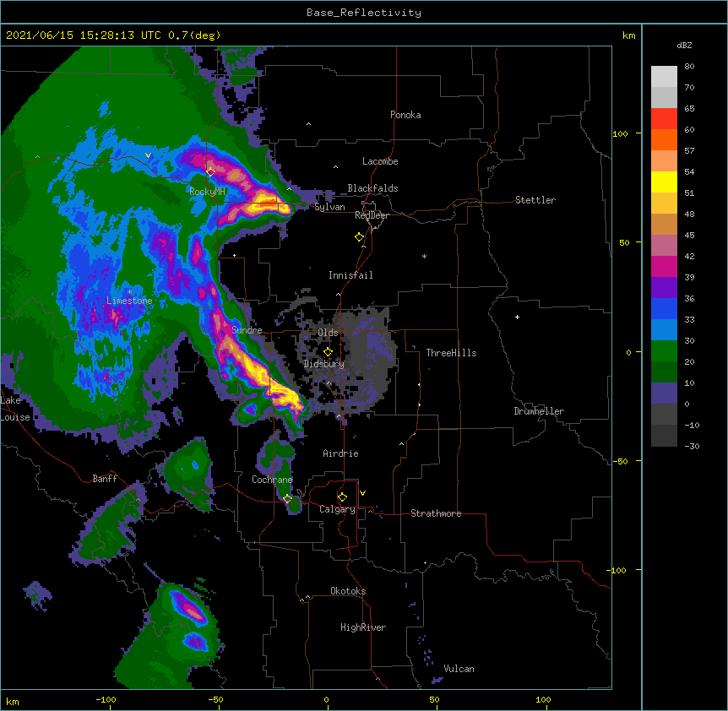Pick the 42–45 dBZ mauve legend swatch
728x711 pixels.
click(x=664, y=246)
